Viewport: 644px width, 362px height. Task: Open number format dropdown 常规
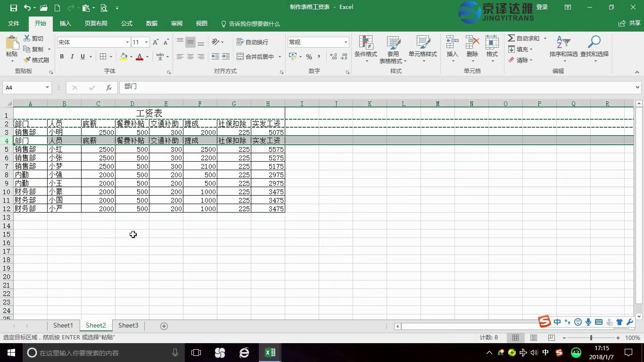click(x=346, y=42)
